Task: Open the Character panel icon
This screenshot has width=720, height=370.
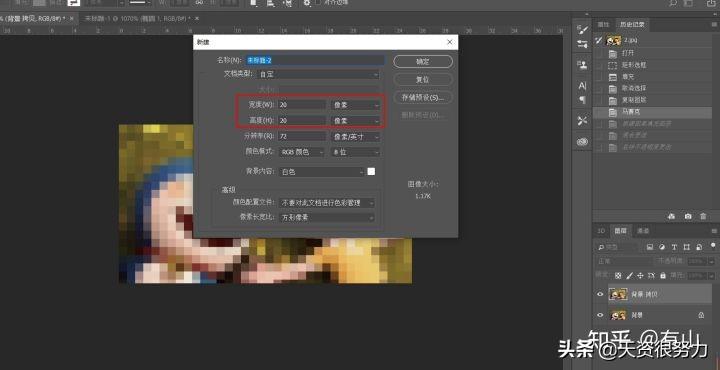Action: point(582,85)
